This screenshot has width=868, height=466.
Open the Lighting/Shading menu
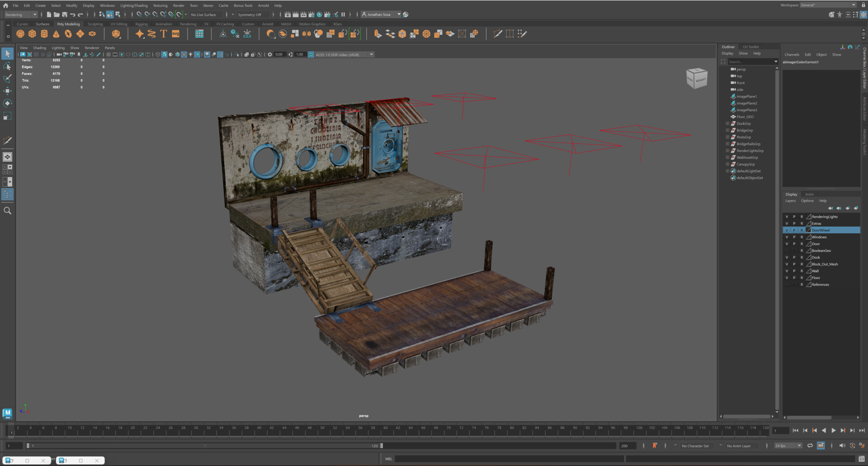click(x=134, y=5)
